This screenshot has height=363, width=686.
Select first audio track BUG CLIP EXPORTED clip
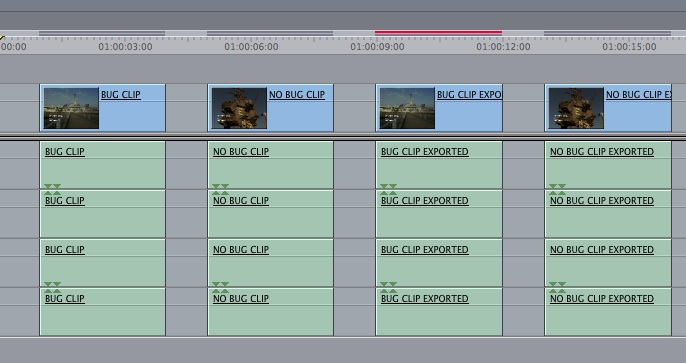point(439,165)
